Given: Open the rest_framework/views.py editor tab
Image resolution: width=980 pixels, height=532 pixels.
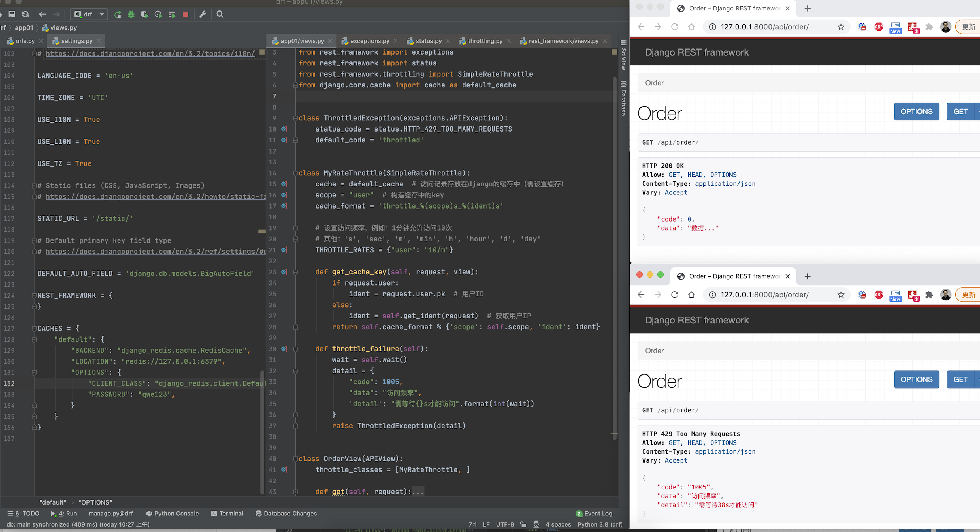Looking at the screenshot, I should [563, 41].
